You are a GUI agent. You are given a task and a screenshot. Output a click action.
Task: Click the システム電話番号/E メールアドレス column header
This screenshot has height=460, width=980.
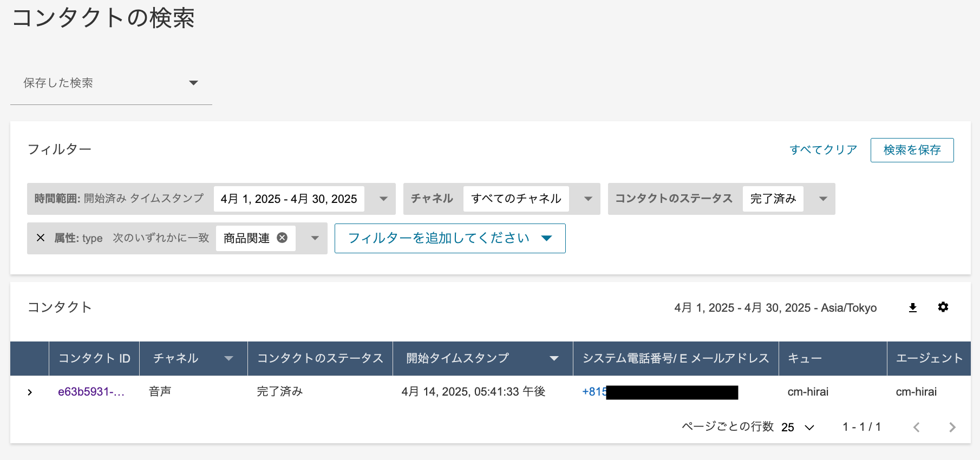coord(676,358)
